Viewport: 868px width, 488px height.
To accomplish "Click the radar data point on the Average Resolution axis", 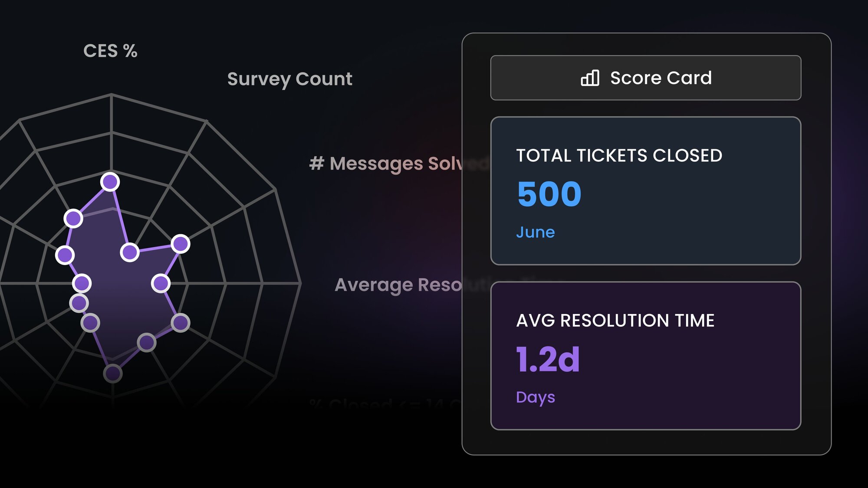I will (x=161, y=283).
